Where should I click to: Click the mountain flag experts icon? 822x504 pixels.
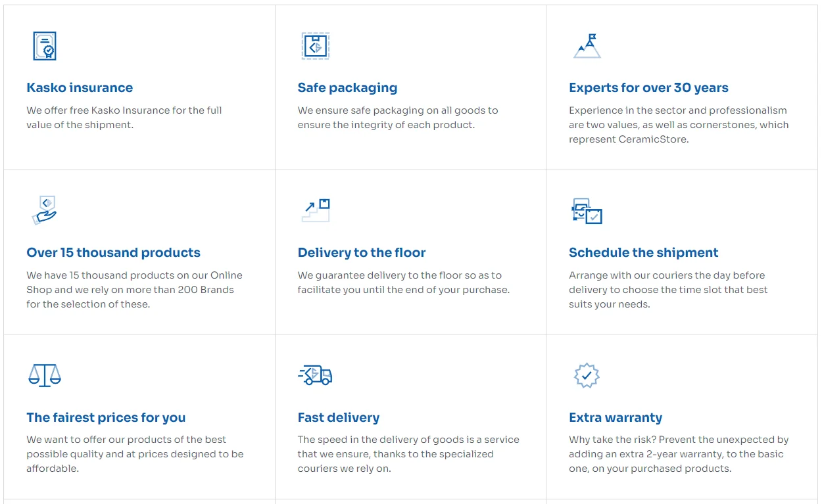(587, 46)
